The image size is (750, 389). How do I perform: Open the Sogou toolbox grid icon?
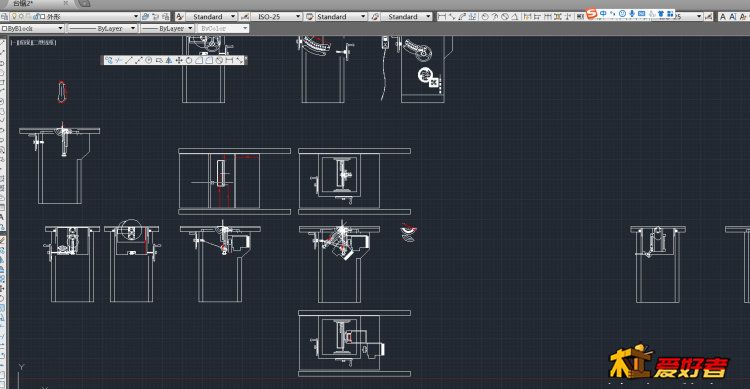pos(670,14)
